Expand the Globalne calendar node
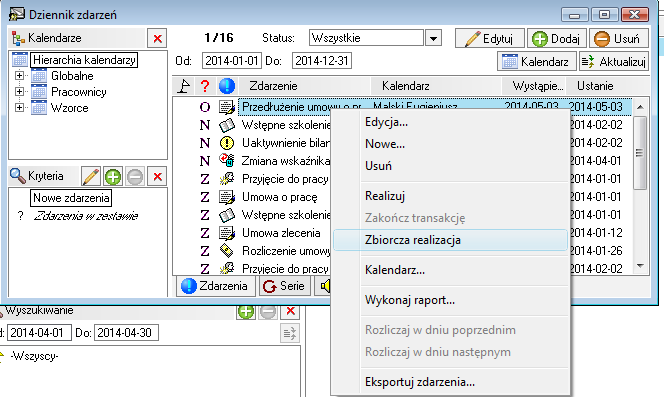664x397 pixels. (19, 76)
